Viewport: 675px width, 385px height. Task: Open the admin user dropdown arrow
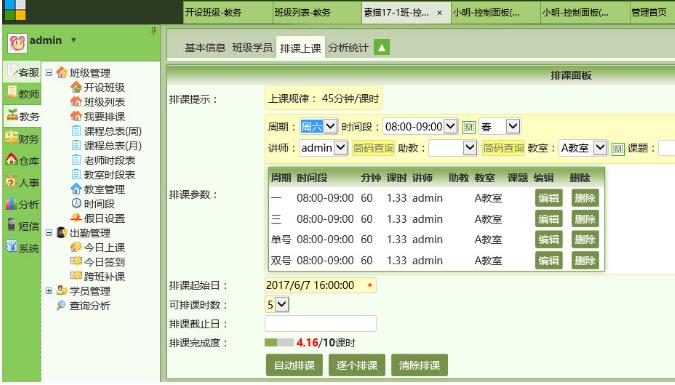[74, 40]
